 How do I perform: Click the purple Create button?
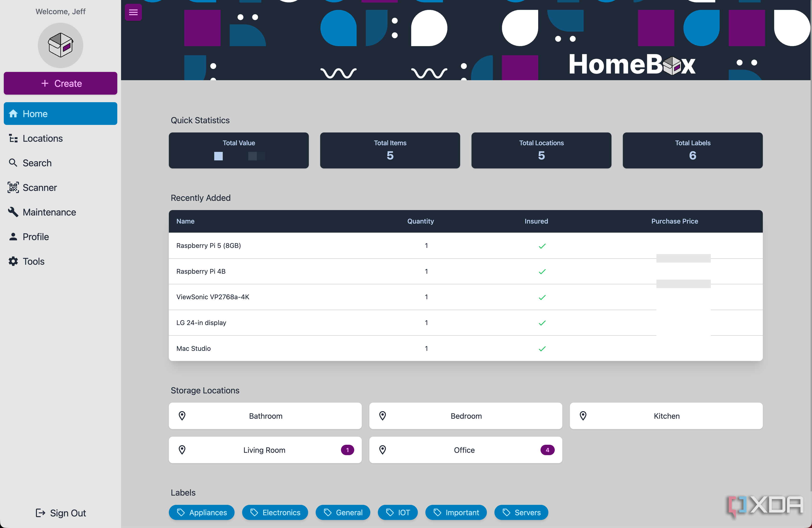(60, 83)
